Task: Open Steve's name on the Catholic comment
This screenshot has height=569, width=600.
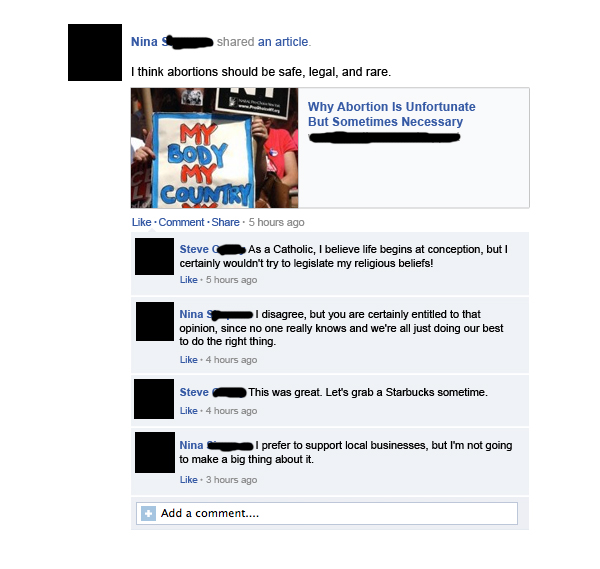Action: click(x=212, y=249)
